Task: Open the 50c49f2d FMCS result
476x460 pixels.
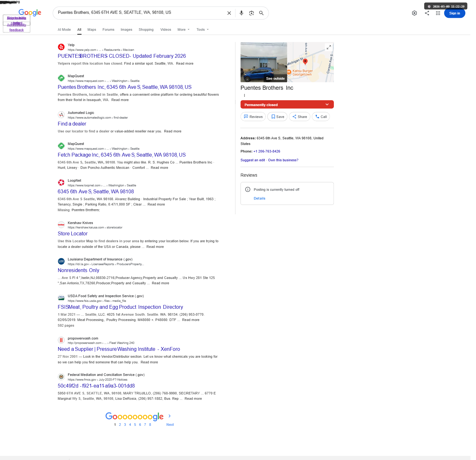Action: (96, 386)
